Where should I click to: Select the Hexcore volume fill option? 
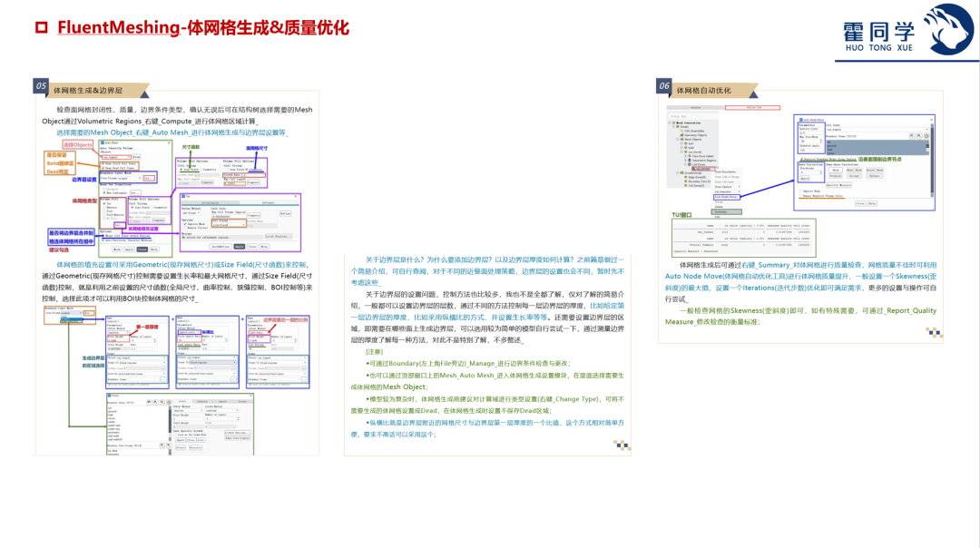tap(104, 208)
